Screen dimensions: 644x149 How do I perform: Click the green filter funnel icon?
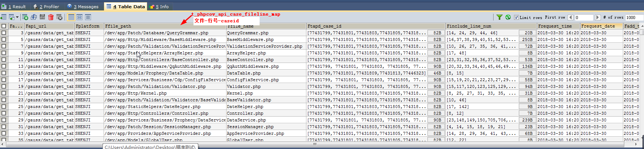500,17
